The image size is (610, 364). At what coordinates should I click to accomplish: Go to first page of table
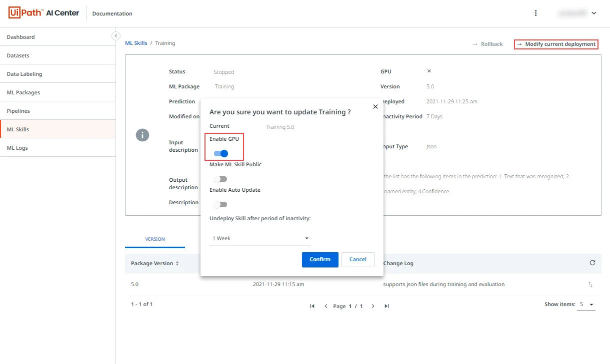[x=312, y=306]
